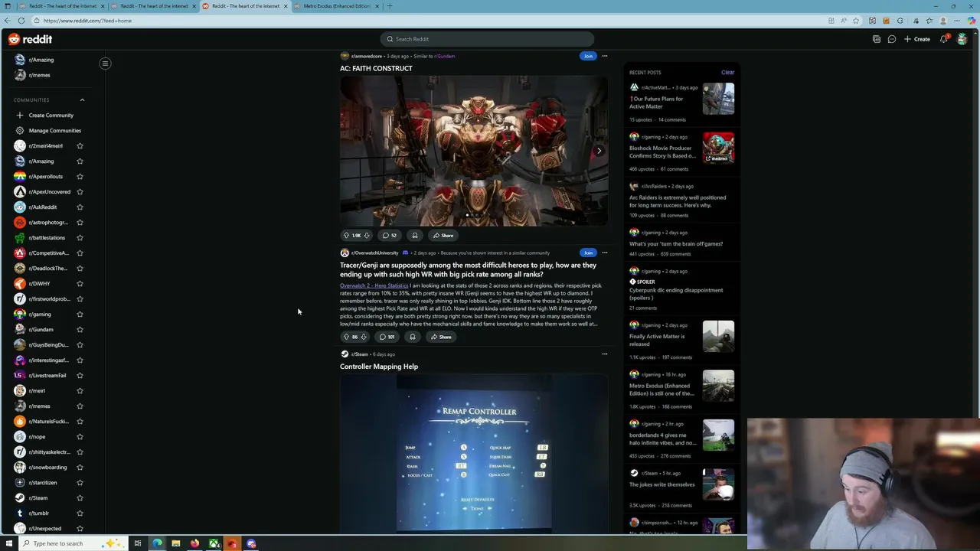This screenshot has width=980, height=551.
Task: Favorite r/DiWHY with its star
Action: (80, 284)
